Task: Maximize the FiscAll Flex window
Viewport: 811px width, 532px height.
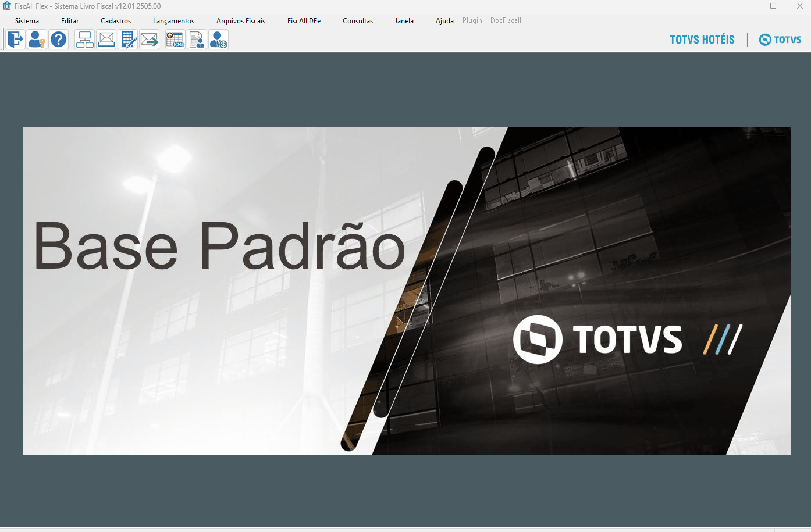Action: tap(773, 6)
